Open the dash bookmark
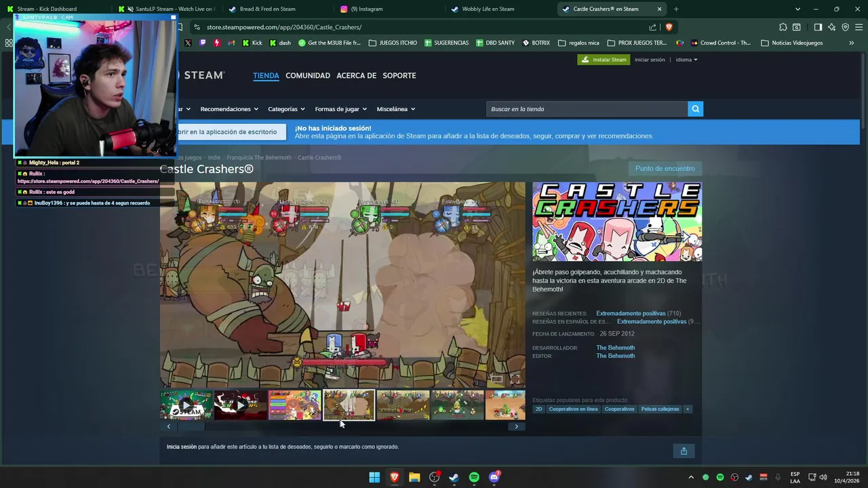 (x=280, y=43)
